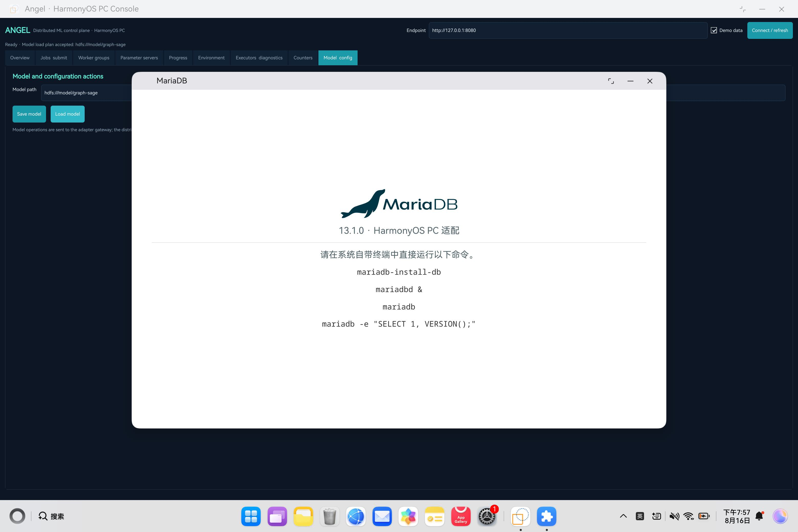Switch input method 英 indicator
This screenshot has height=532, width=798.
point(640,516)
